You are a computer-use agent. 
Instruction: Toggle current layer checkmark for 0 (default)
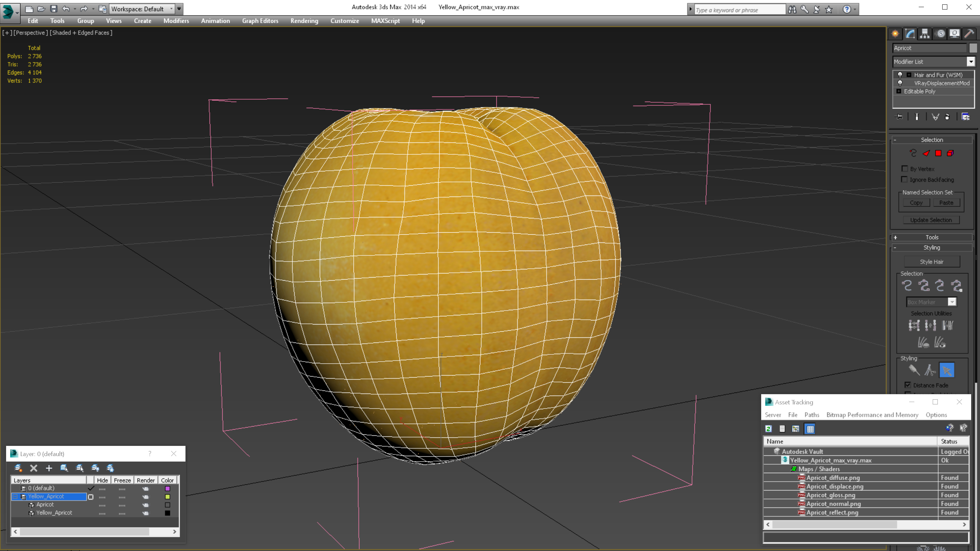[x=91, y=488]
